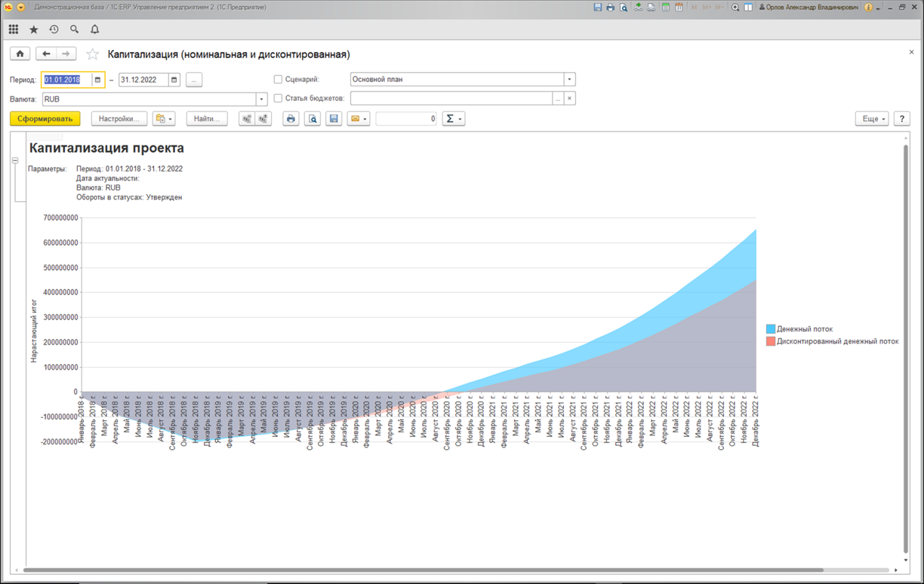This screenshot has height=584, width=924.
Task: Toggle window panels layout icon
Action: point(748,7)
